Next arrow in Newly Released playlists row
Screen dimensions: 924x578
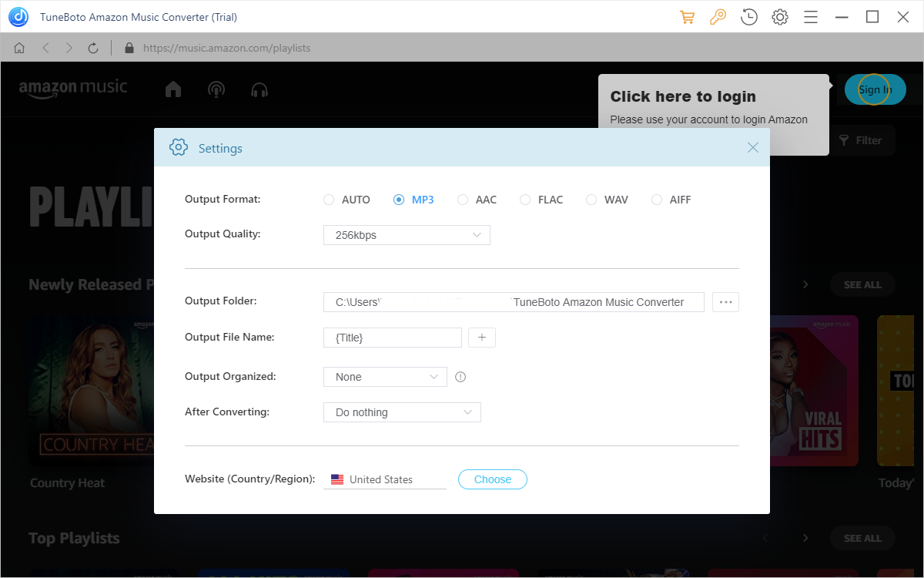tap(805, 284)
